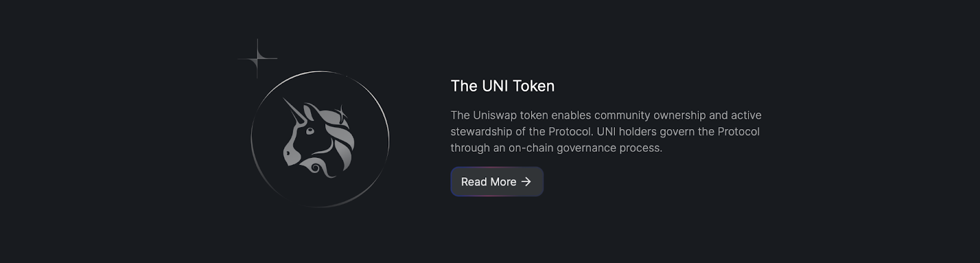Click the circular ring around the unicorn
Image resolution: width=980 pixels, height=263 pixels.
[320, 139]
